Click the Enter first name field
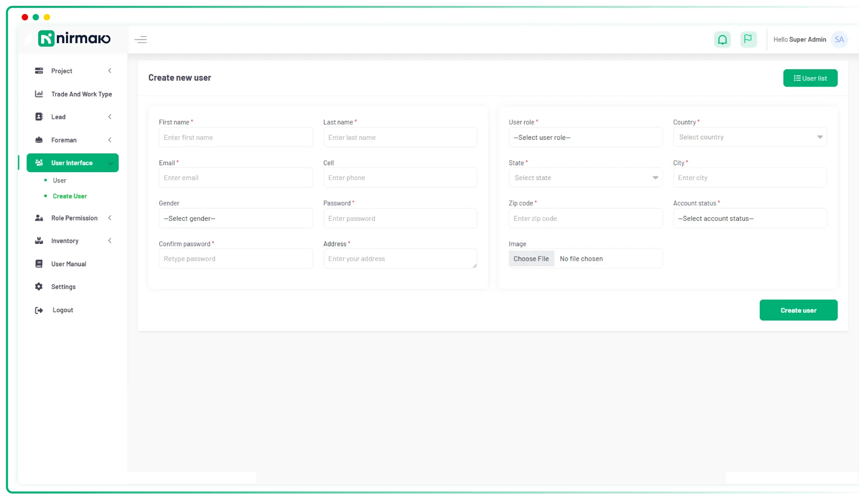Screen dimensions: 859x504 [x=235, y=137]
